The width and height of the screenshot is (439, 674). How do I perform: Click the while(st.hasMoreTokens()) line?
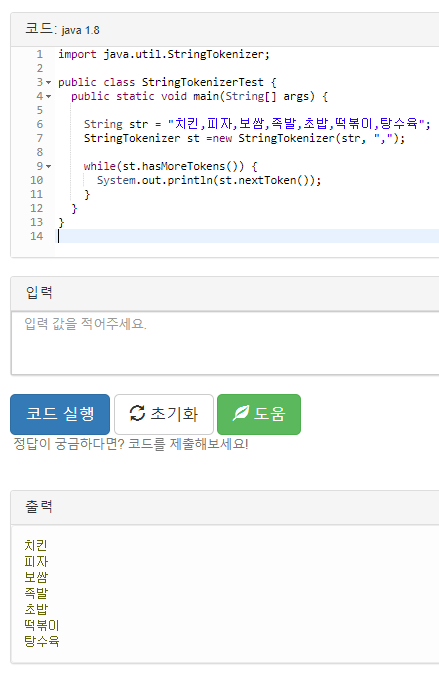pyautogui.click(x=170, y=166)
